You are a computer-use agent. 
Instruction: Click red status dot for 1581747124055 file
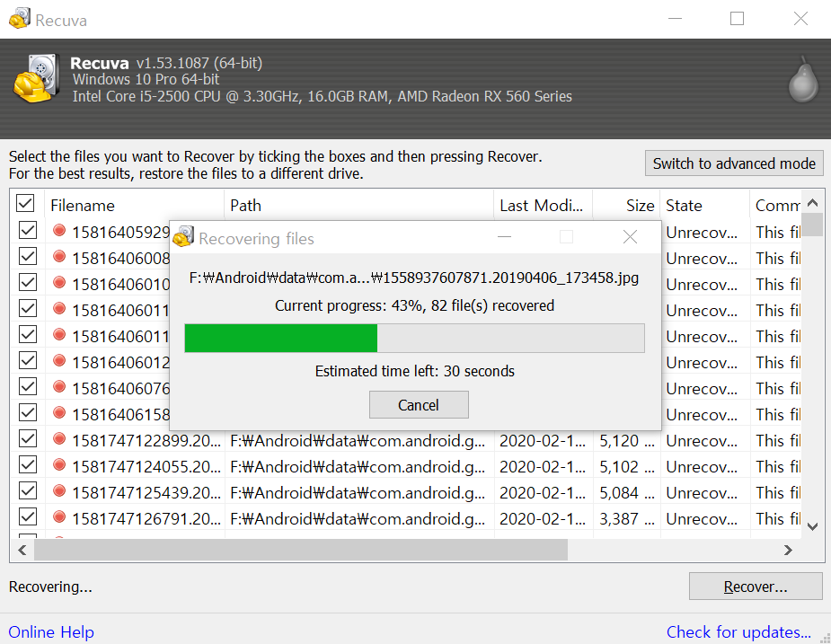pyautogui.click(x=59, y=465)
